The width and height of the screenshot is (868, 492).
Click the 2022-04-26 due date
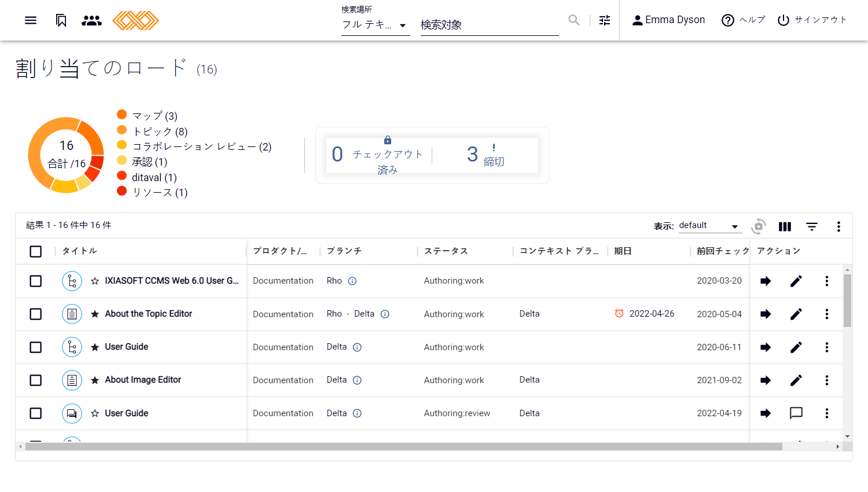coord(652,314)
